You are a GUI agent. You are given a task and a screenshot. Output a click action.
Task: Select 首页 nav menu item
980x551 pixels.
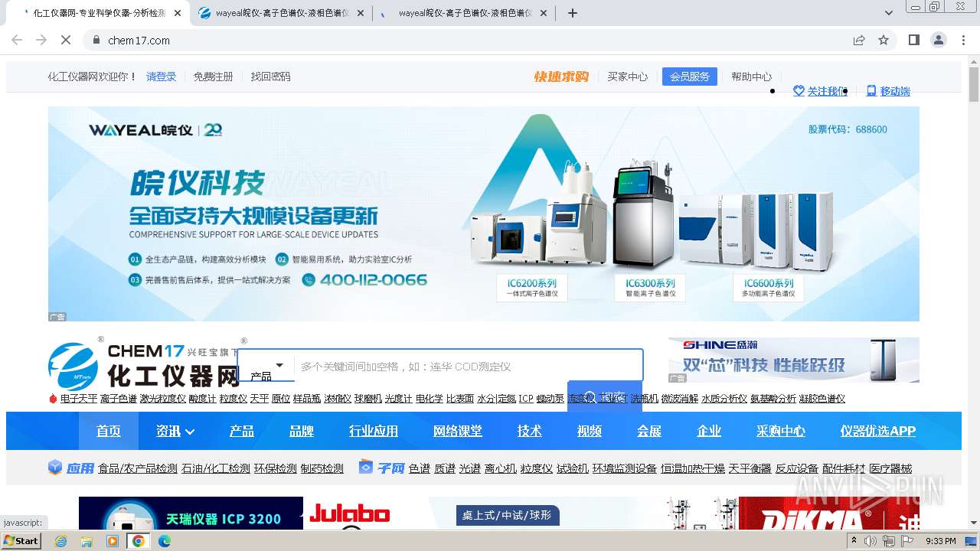coord(109,431)
